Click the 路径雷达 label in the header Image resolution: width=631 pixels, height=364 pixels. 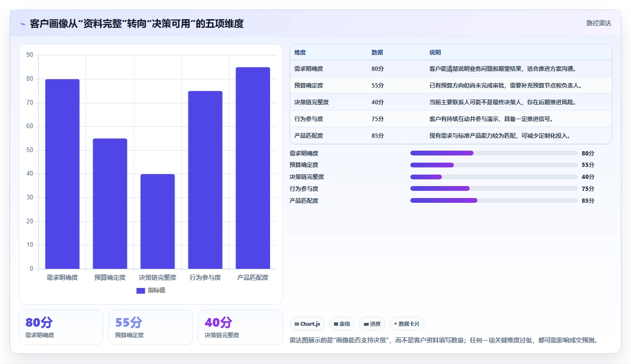(x=598, y=23)
